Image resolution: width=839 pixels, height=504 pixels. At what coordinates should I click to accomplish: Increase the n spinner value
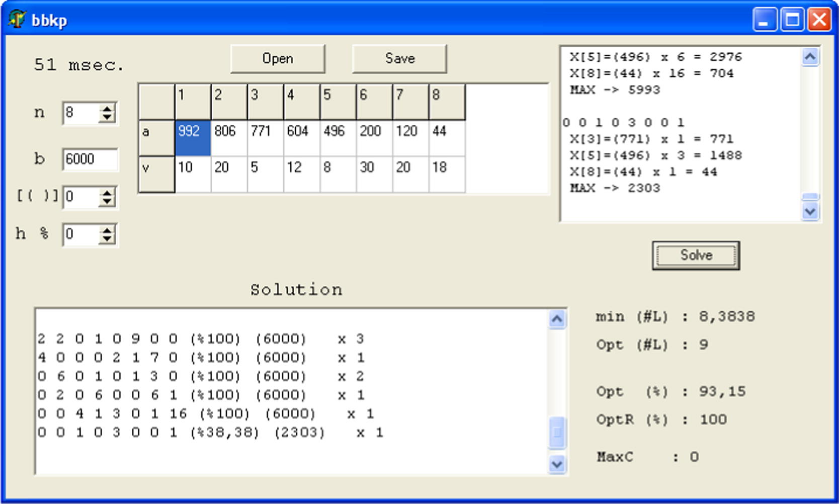coord(107,108)
